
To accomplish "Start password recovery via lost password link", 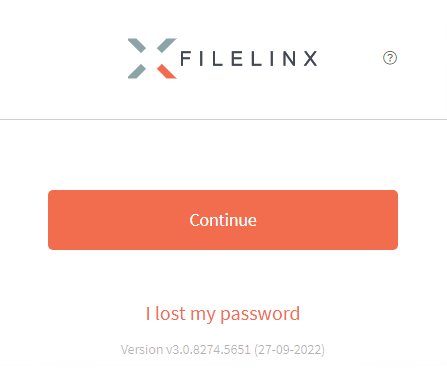I will (223, 314).
